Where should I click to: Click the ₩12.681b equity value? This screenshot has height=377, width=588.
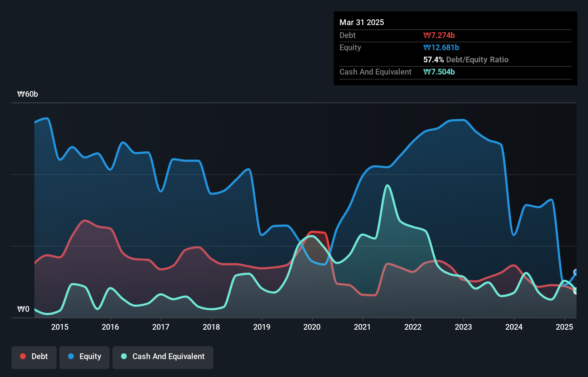point(441,47)
